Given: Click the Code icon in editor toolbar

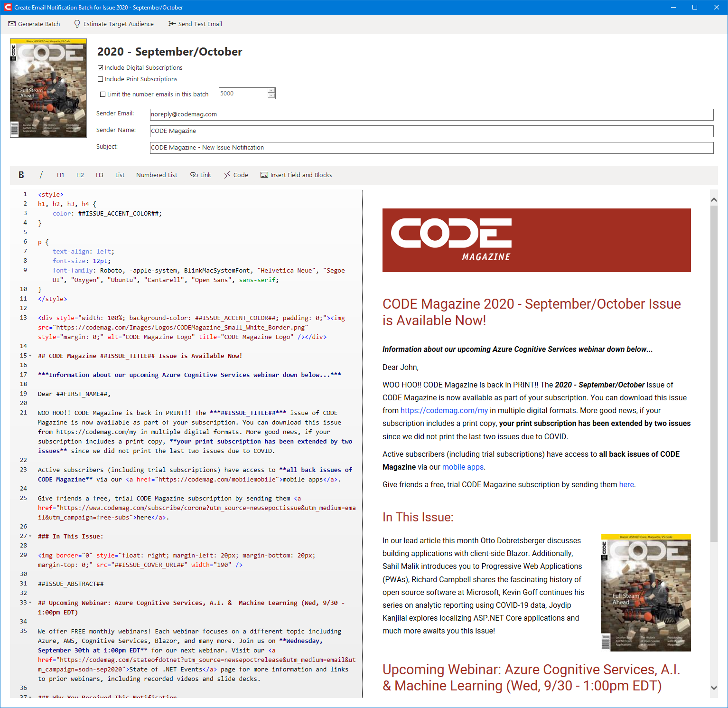Looking at the screenshot, I should point(227,175).
